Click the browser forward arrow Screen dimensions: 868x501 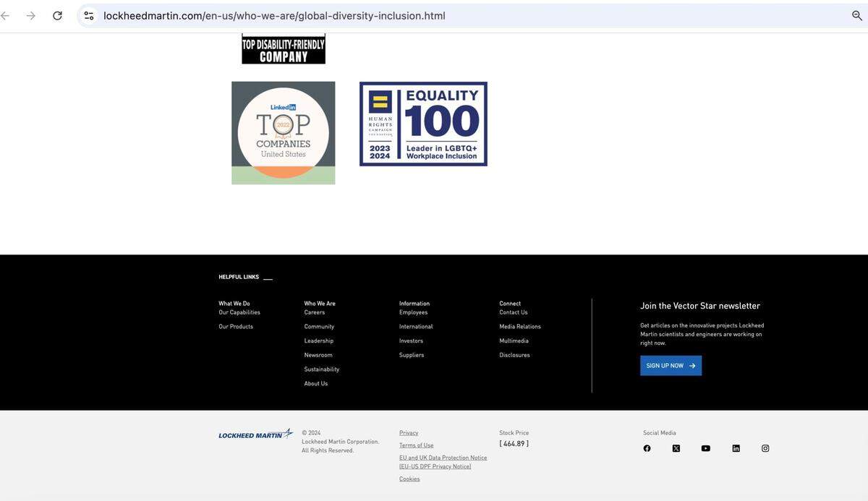(30, 15)
